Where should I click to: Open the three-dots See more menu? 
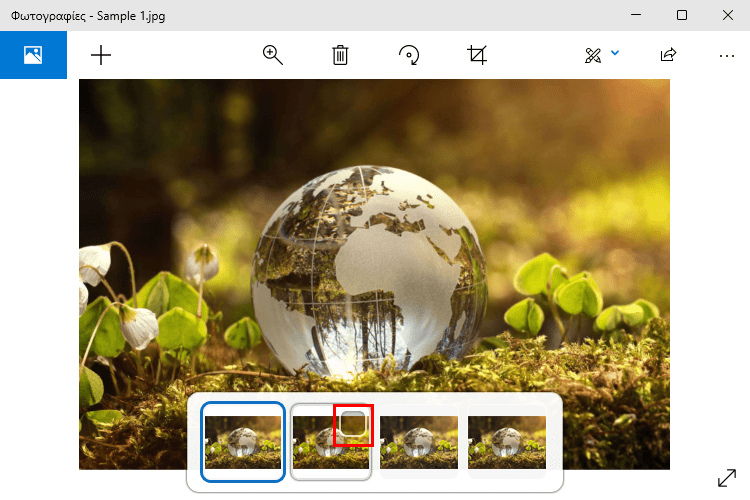727,56
